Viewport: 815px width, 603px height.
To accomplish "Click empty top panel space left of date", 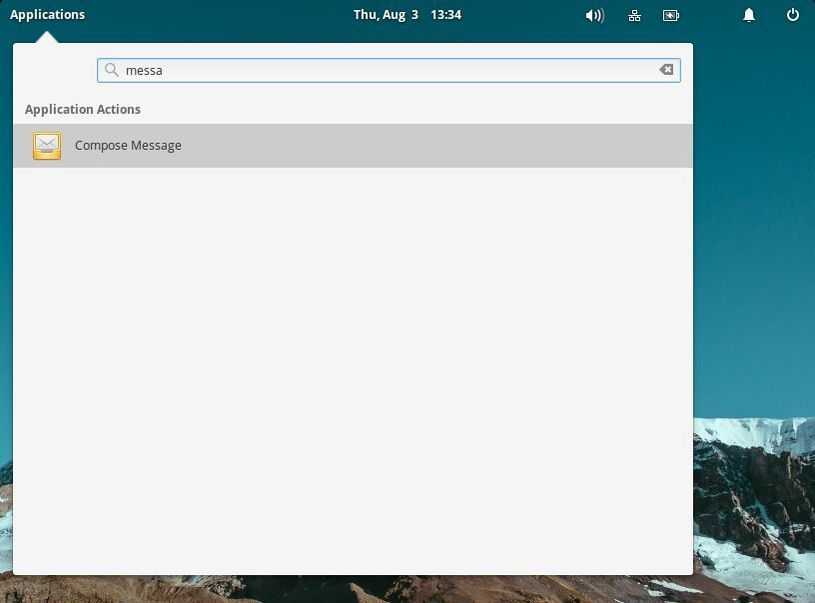I will pos(220,15).
